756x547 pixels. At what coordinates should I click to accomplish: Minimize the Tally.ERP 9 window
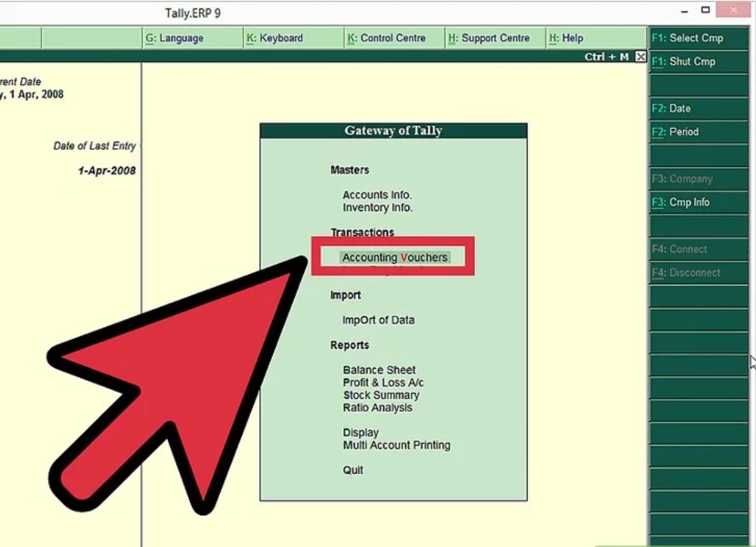tap(685, 11)
